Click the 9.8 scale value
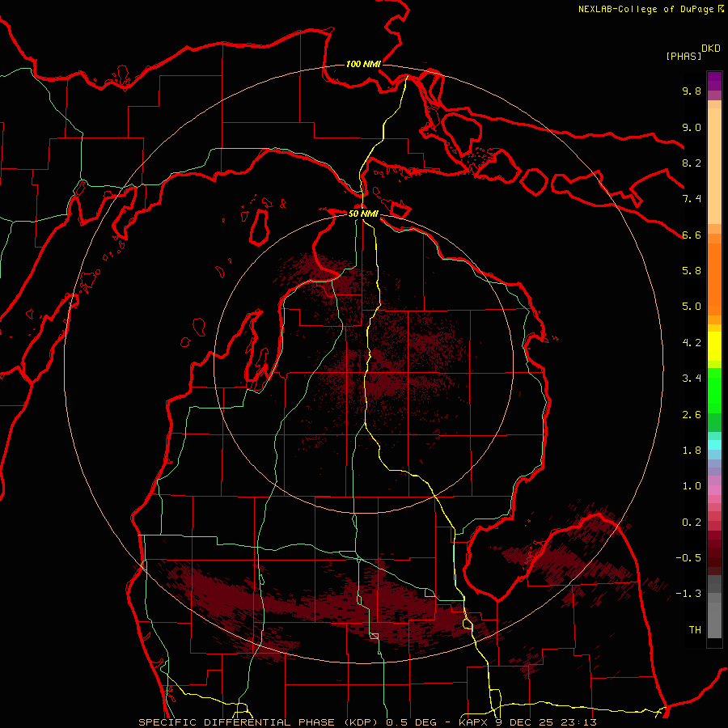The width and height of the screenshot is (728, 728). [x=692, y=91]
